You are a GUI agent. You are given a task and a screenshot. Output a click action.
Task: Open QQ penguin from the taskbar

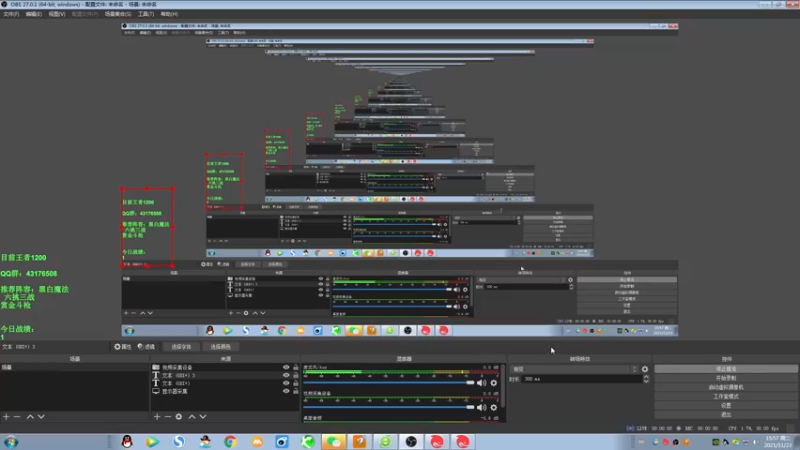coord(127,441)
